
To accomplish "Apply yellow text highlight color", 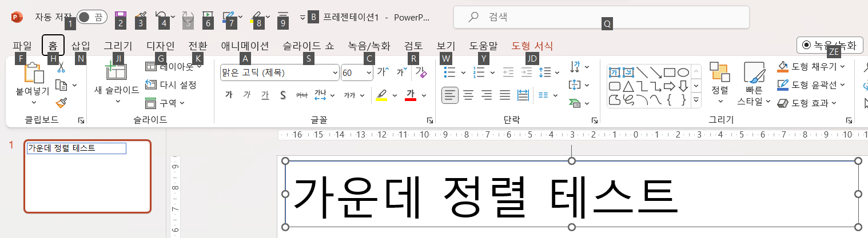I will point(381,95).
